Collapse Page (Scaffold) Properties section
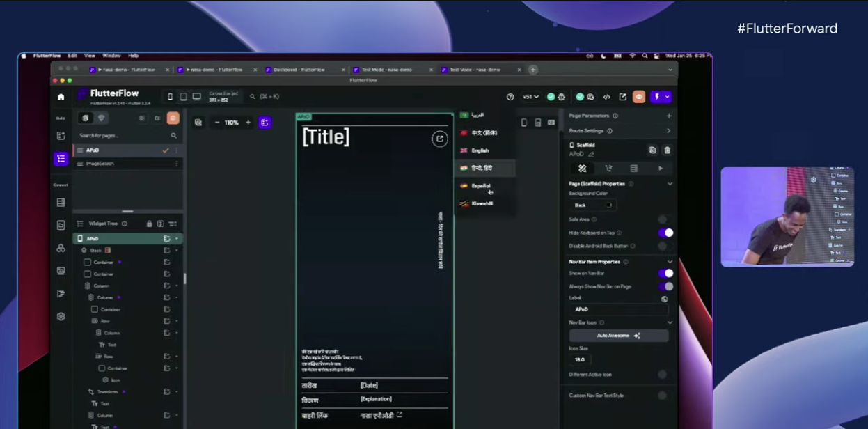 [x=670, y=184]
